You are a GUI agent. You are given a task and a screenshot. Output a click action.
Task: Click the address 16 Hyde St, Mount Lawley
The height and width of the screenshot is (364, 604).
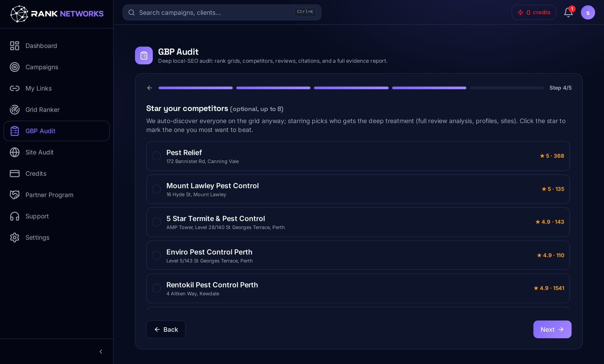point(196,194)
